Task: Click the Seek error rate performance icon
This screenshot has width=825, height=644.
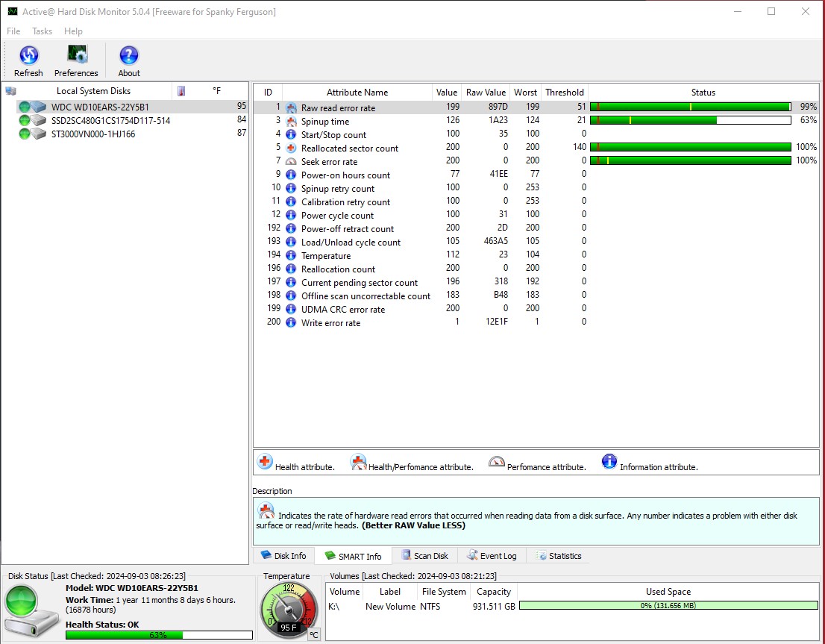Action: [291, 161]
